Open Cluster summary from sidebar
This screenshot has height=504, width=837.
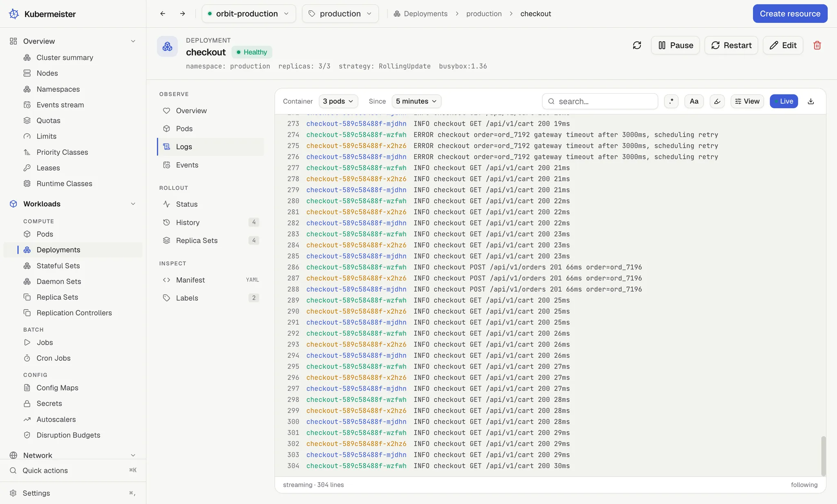pyautogui.click(x=65, y=58)
